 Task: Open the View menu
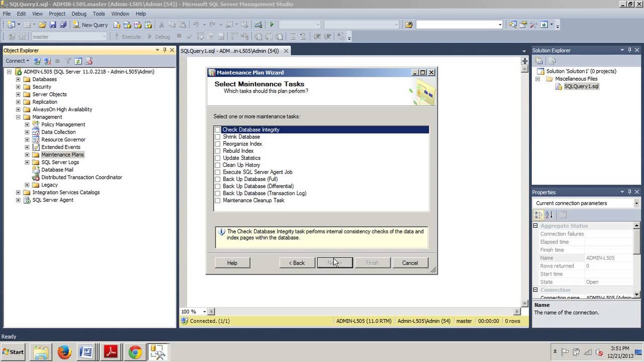click(37, 14)
